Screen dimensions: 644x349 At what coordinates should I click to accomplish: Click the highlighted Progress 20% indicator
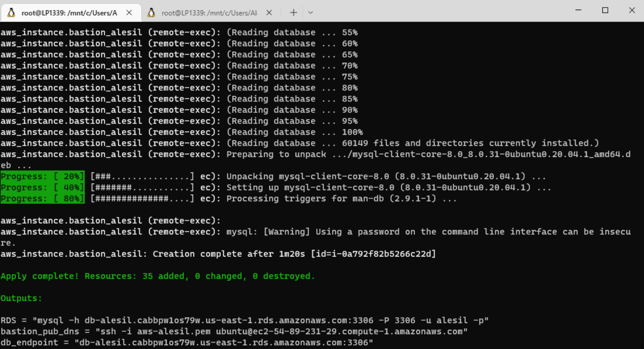point(42,176)
